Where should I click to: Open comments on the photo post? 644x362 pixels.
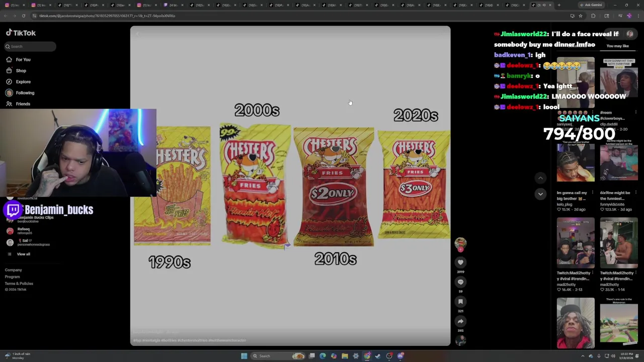[x=460, y=282]
